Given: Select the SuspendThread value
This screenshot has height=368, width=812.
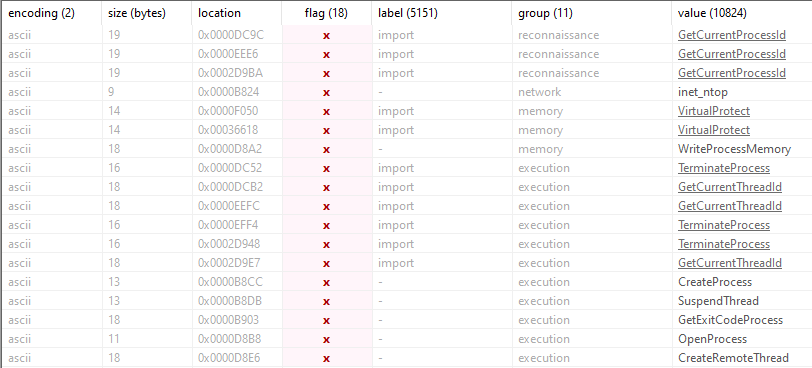Looking at the screenshot, I should tap(718, 301).
